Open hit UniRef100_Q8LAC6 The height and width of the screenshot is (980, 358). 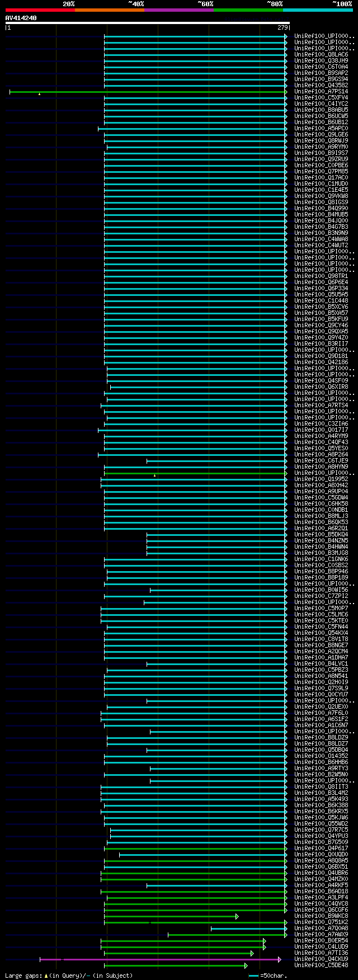point(321,55)
